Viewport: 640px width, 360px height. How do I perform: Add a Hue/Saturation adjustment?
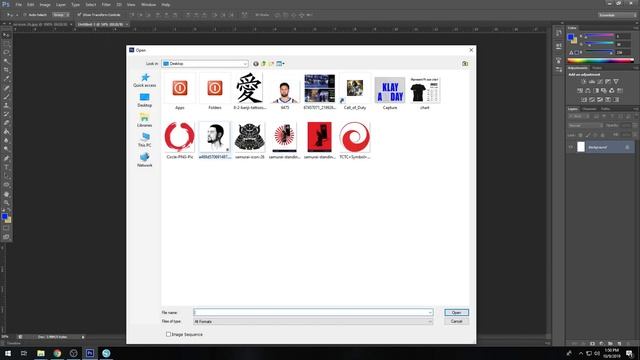pos(580,91)
